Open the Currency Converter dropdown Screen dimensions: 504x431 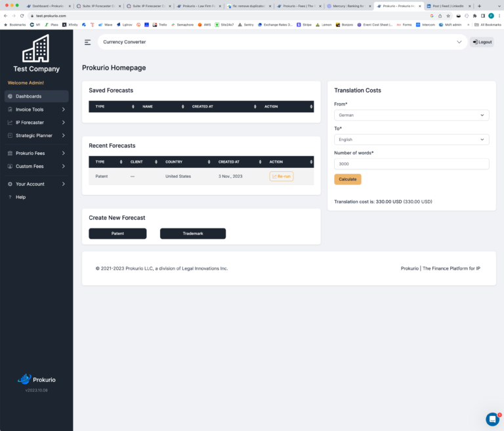pos(282,42)
